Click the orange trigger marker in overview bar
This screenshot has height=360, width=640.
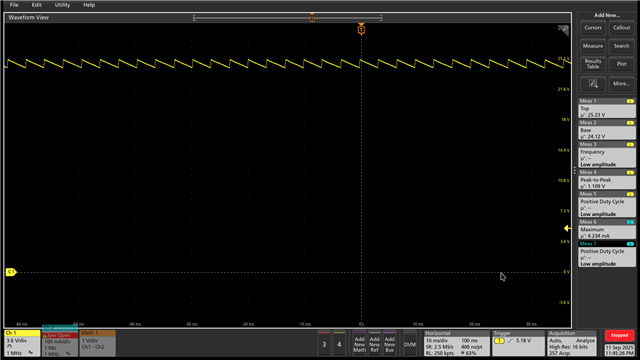point(312,18)
